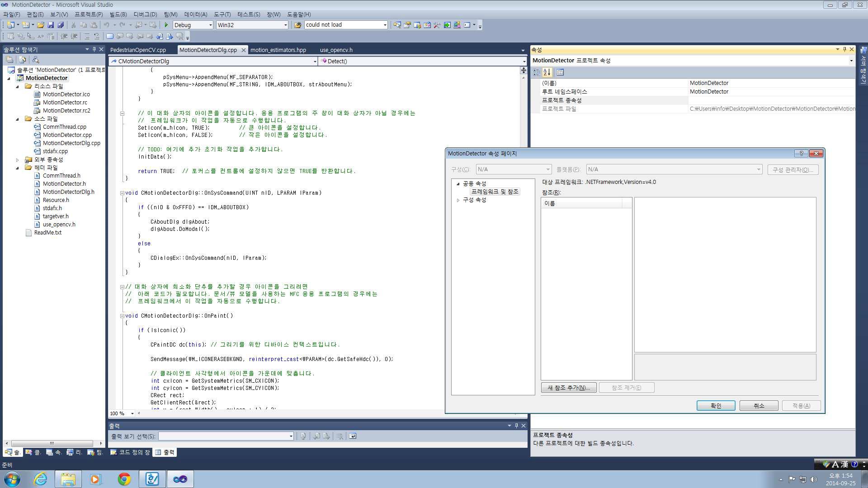Save the current file with the disk icon

pyautogui.click(x=51, y=25)
